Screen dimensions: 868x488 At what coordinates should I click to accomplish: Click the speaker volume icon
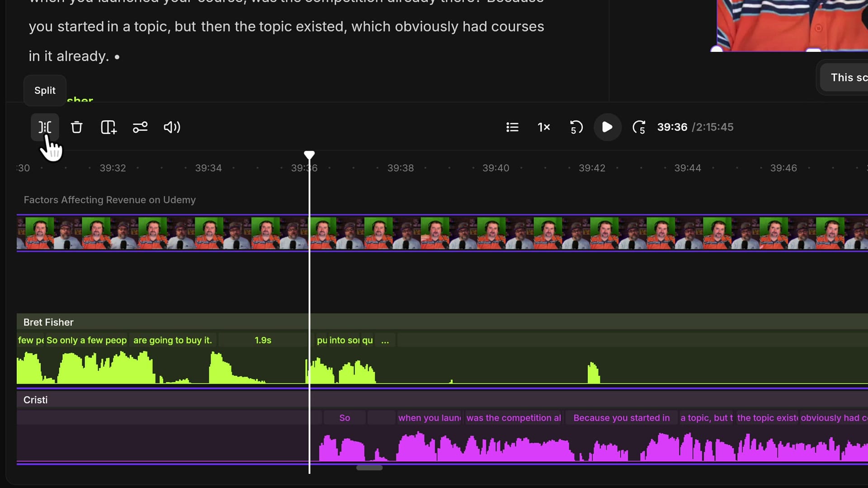pyautogui.click(x=172, y=127)
